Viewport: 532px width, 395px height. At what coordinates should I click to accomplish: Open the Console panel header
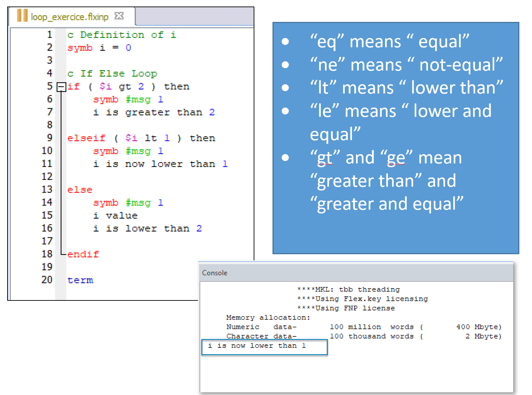(x=215, y=273)
